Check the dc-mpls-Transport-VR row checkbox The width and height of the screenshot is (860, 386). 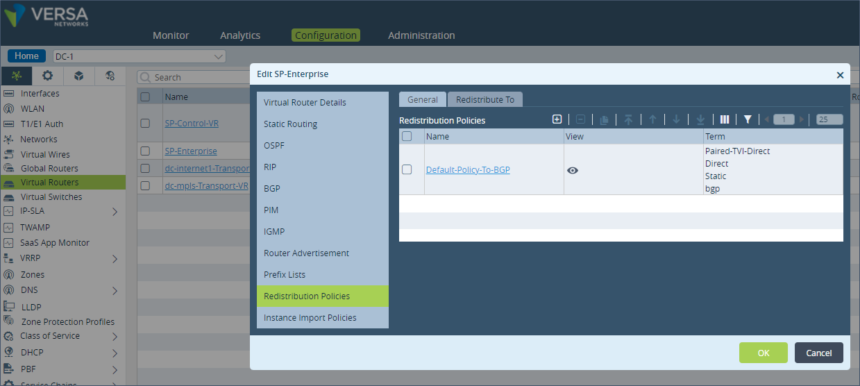coord(145,186)
